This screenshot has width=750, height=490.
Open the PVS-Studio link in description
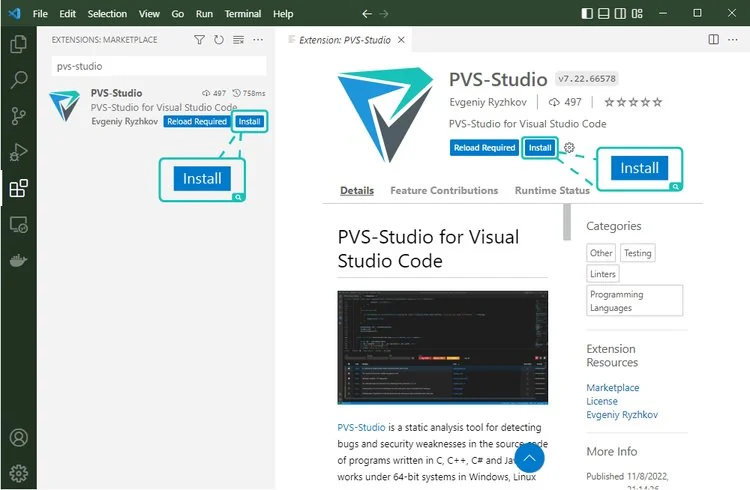coord(361,427)
